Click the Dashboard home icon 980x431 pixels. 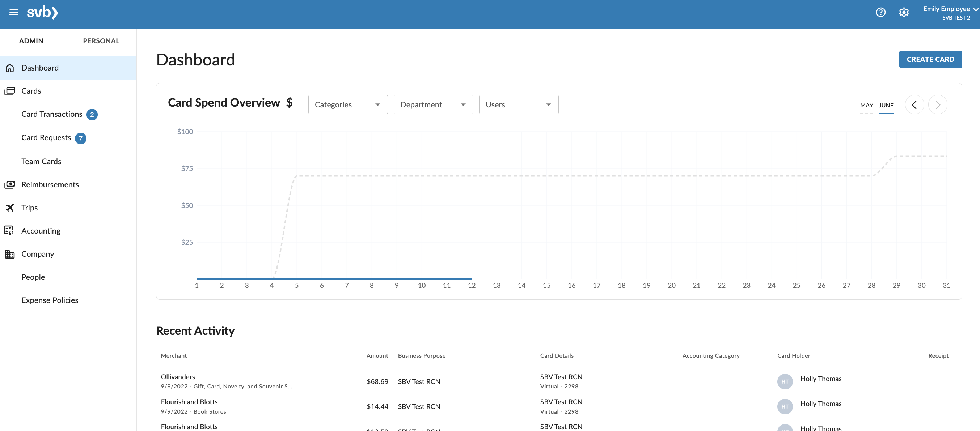point(10,68)
